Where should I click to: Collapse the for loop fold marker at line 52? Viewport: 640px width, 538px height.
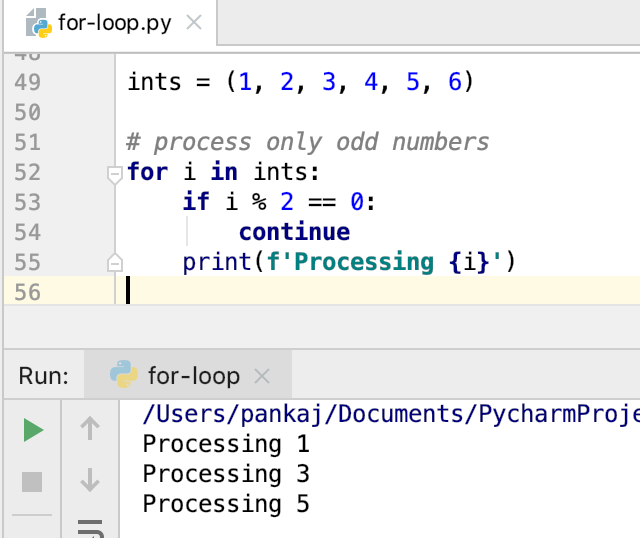[115, 174]
